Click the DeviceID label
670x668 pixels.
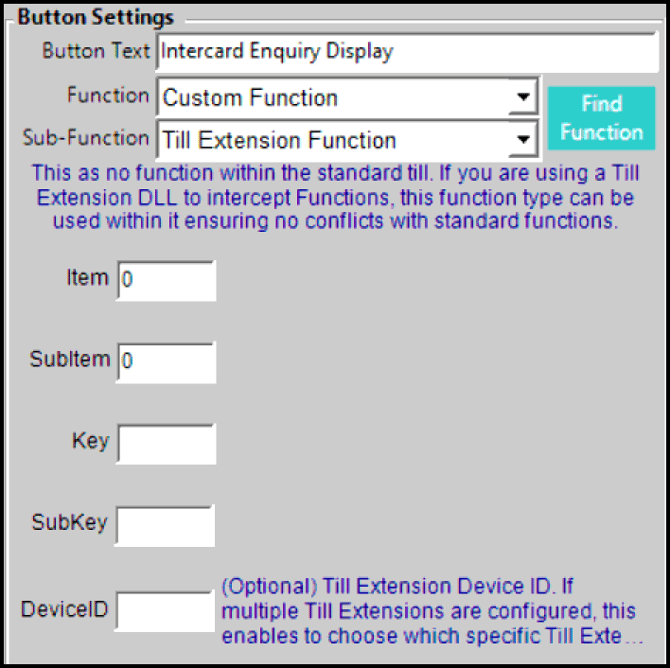point(65,608)
